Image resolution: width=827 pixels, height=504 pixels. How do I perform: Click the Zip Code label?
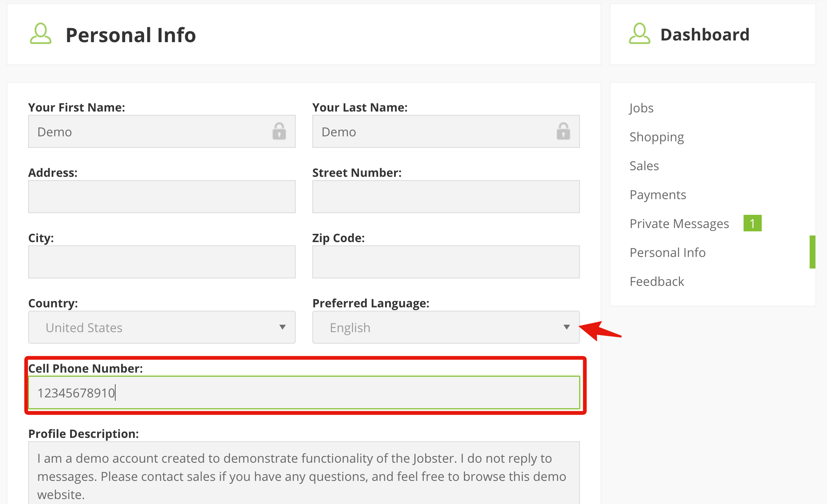coord(338,238)
